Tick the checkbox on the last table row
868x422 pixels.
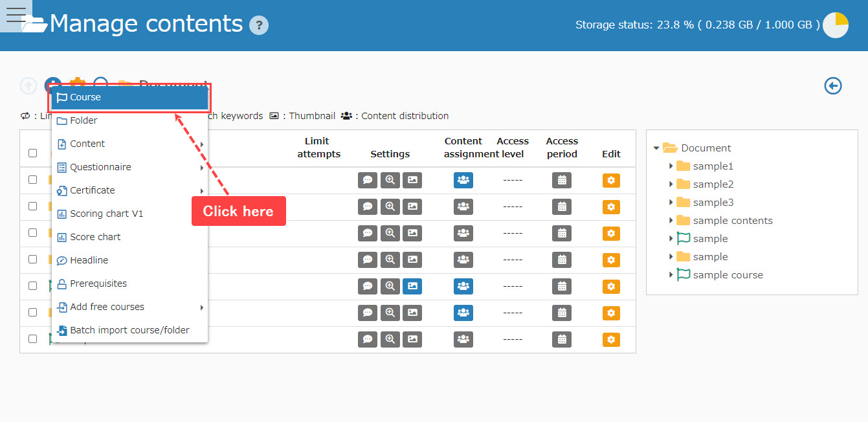pos(33,339)
